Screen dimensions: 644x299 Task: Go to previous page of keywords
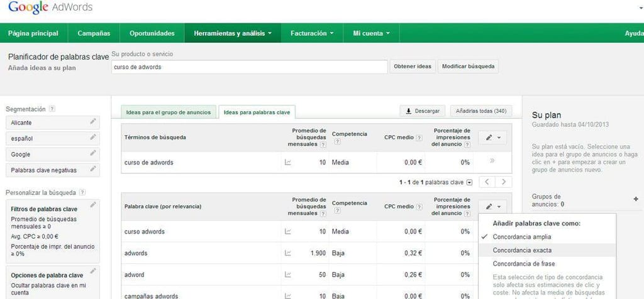click(x=487, y=182)
